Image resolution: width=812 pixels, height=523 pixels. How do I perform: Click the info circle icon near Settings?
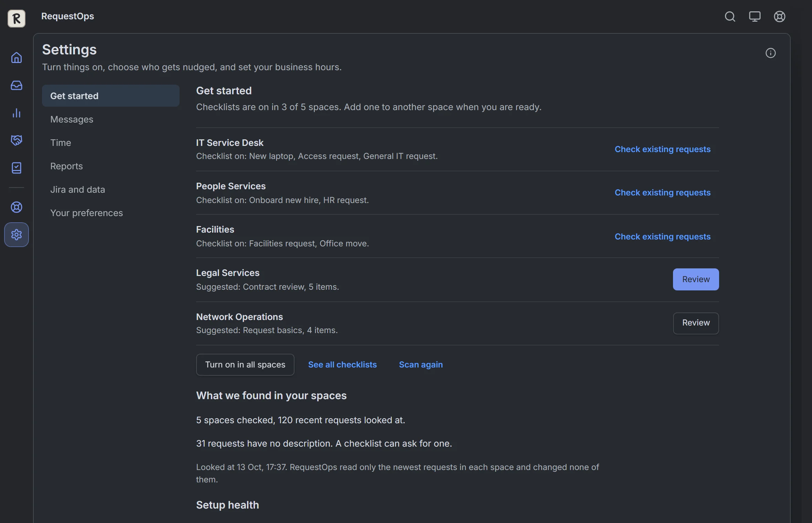coord(770,53)
